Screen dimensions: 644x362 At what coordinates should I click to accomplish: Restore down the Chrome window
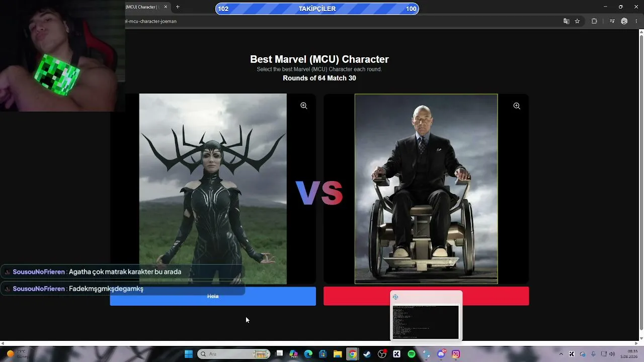pos(621,7)
